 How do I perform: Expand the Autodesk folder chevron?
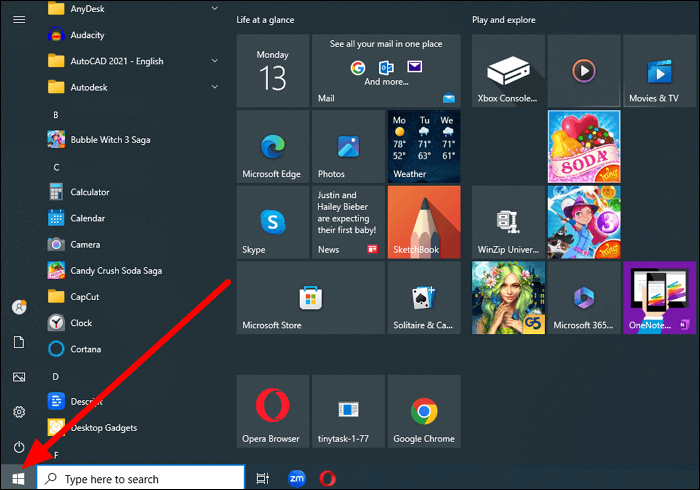pyautogui.click(x=215, y=87)
